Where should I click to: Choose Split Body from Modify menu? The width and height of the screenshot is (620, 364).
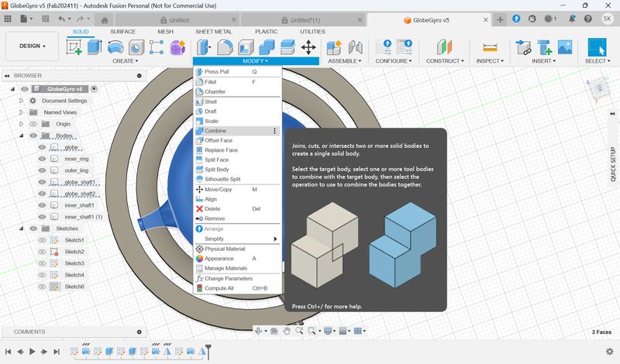pyautogui.click(x=238, y=170)
